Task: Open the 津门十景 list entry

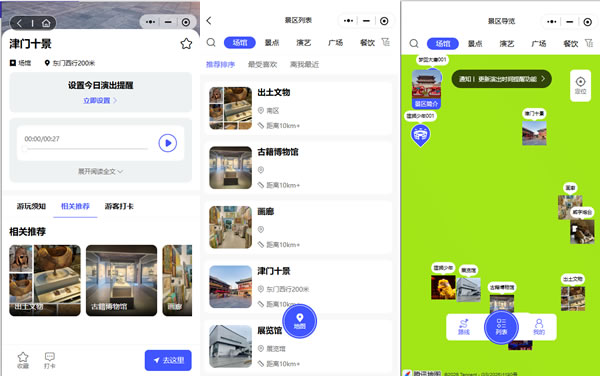Action: pyautogui.click(x=298, y=287)
